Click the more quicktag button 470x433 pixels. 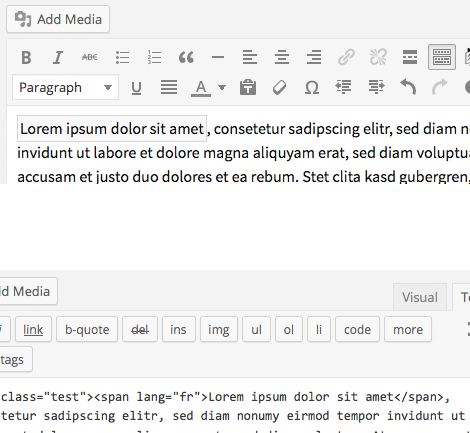408,330
